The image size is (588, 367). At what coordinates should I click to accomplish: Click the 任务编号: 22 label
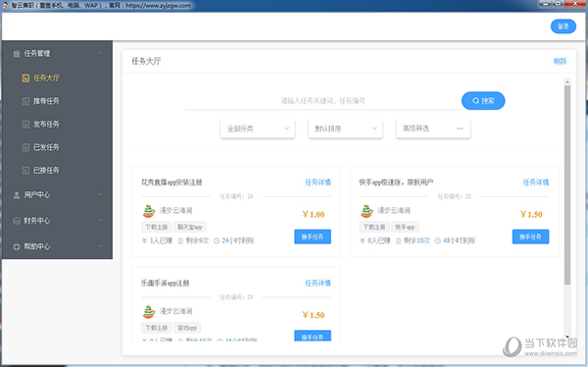[x=454, y=196]
